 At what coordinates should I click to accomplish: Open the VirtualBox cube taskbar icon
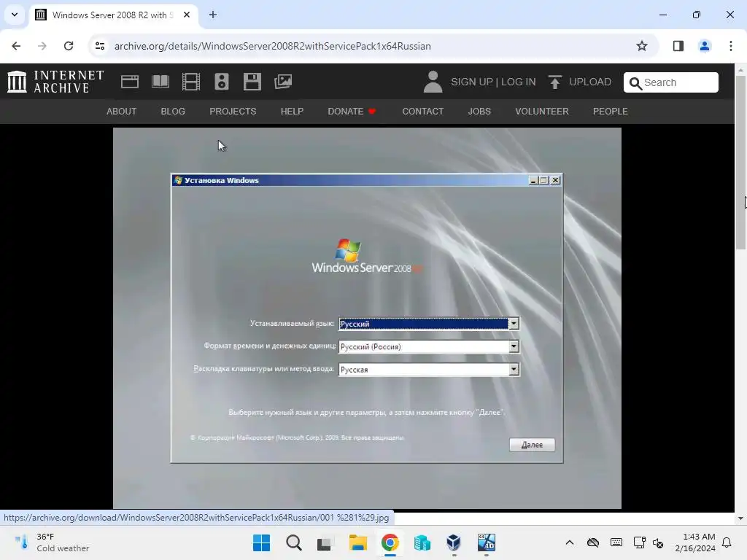click(x=454, y=542)
